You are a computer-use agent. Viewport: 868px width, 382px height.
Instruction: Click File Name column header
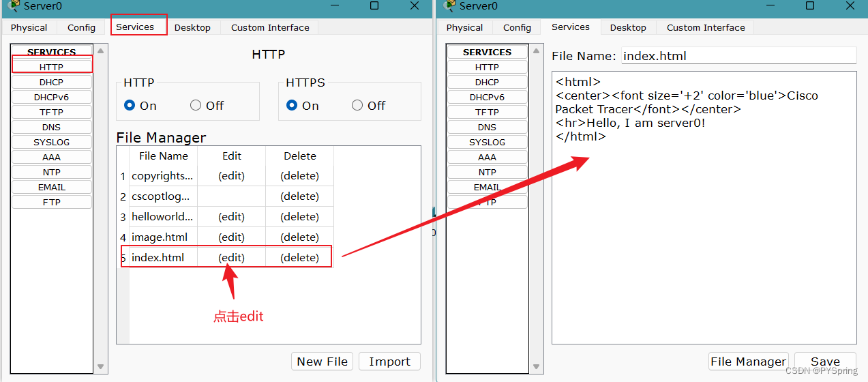point(163,156)
